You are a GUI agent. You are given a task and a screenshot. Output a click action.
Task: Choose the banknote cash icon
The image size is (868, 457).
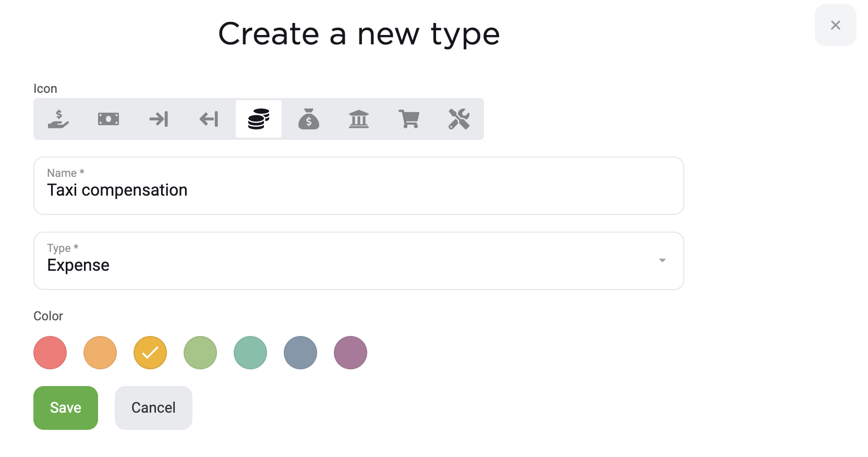[x=108, y=119]
